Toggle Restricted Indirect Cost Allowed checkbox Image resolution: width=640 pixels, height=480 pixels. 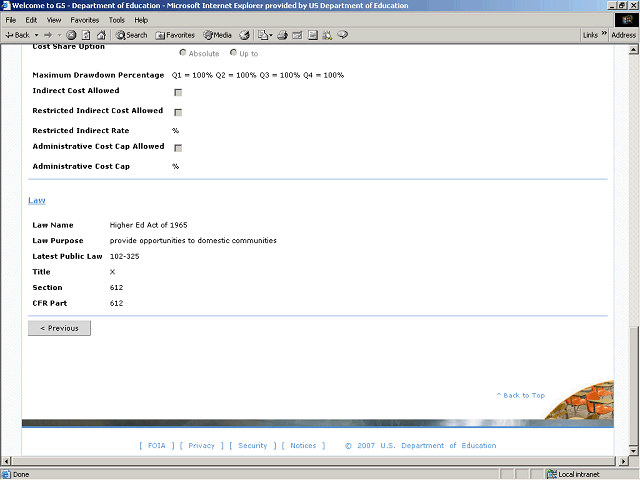point(178,112)
